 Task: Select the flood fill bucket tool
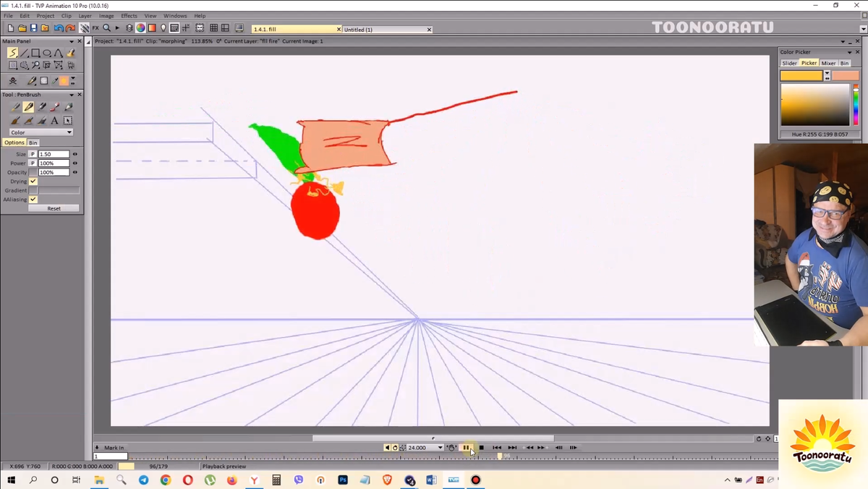[70, 53]
